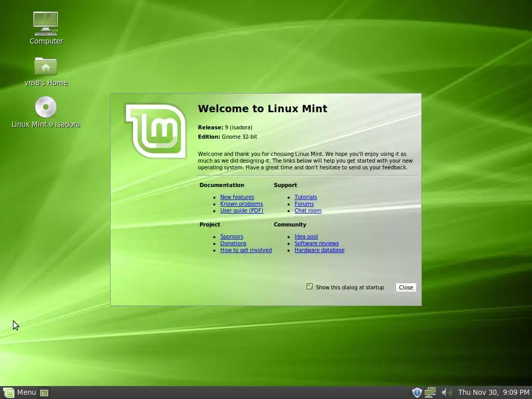
Task: Click the Sponsors link under Project
Action: click(x=231, y=236)
